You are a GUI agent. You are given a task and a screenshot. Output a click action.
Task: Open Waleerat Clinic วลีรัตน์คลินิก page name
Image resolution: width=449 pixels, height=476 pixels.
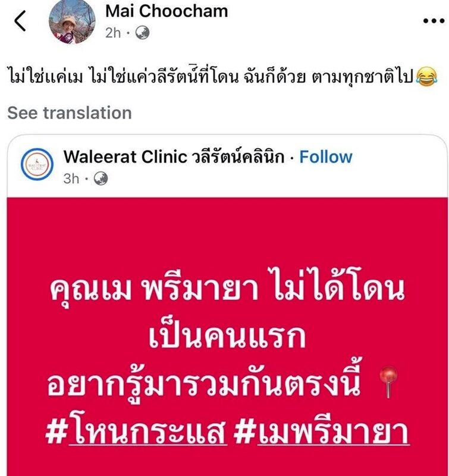click(174, 156)
